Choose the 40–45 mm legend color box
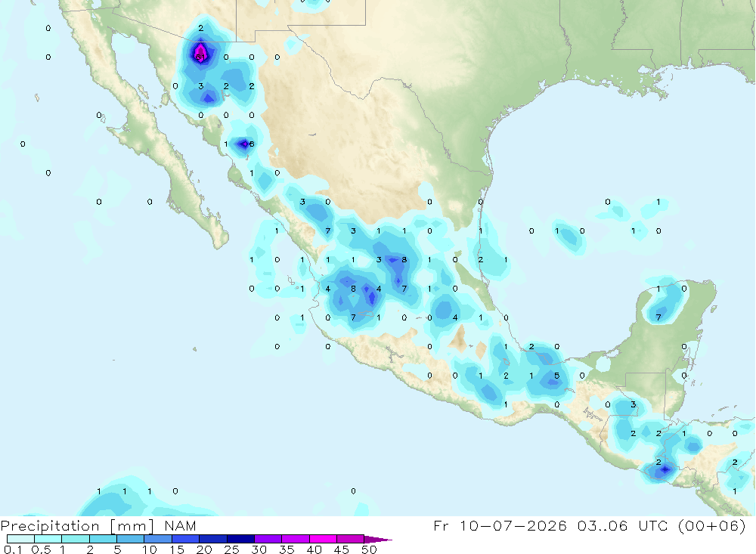 coord(323,539)
